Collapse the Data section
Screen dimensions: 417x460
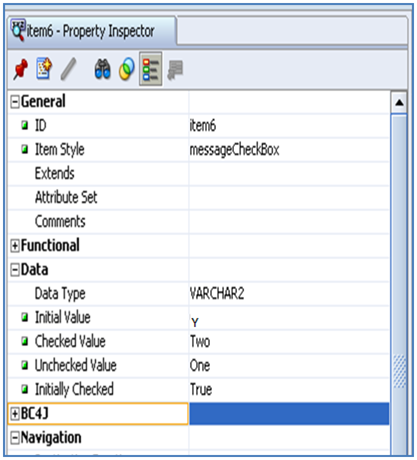tap(15, 270)
